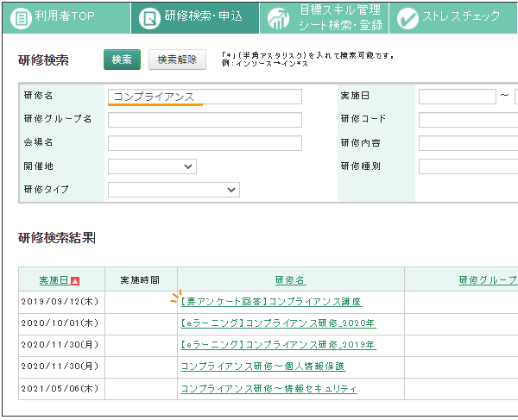Viewport: 518px width, 420px height.
Task: Click the 利用者TOP document icon
Action: click(x=21, y=19)
